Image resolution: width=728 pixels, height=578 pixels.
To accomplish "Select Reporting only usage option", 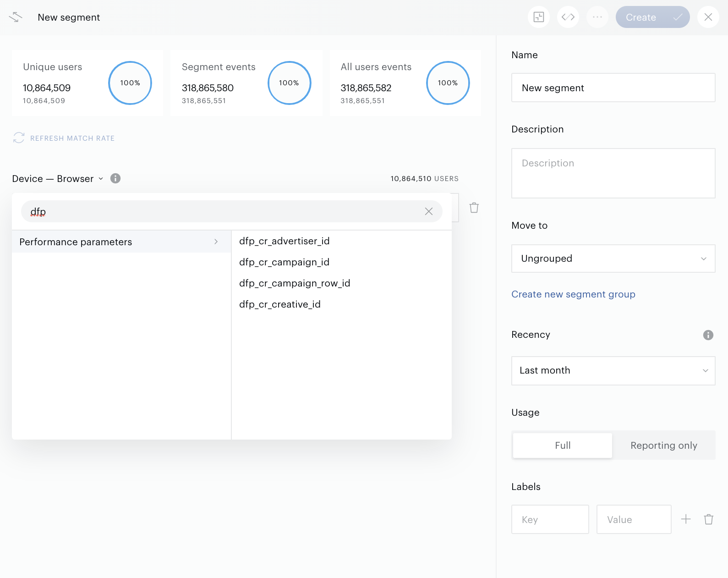I will [664, 445].
